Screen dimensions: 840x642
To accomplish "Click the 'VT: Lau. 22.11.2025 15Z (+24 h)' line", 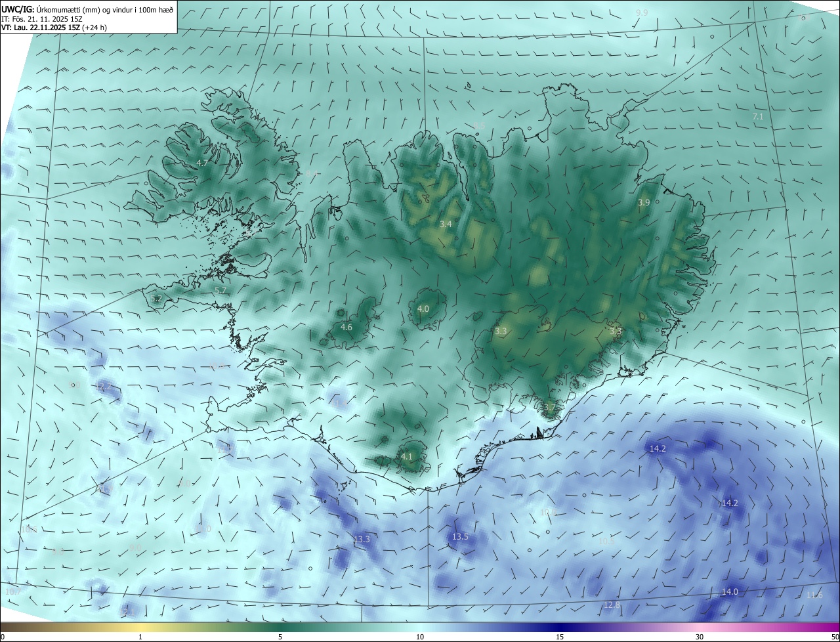I will 54,28.
